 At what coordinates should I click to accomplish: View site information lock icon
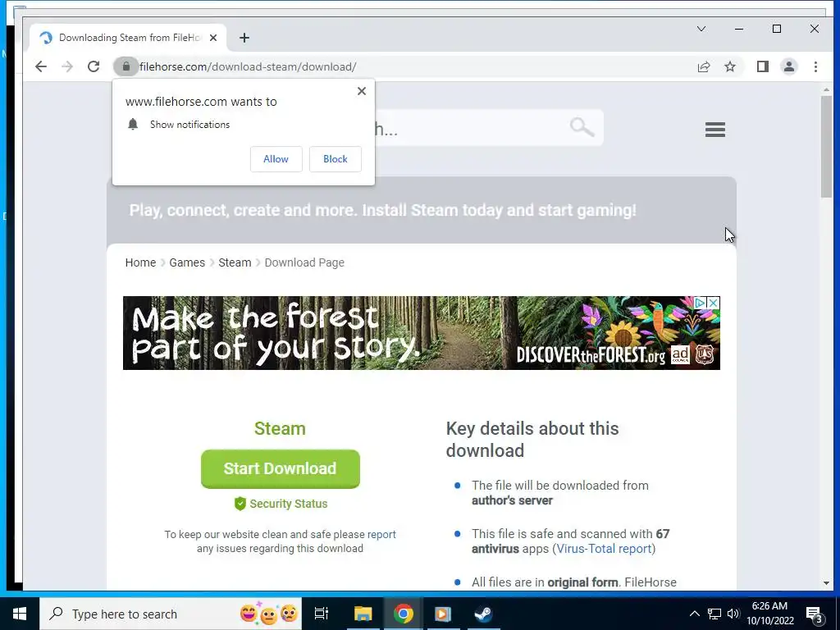(126, 66)
